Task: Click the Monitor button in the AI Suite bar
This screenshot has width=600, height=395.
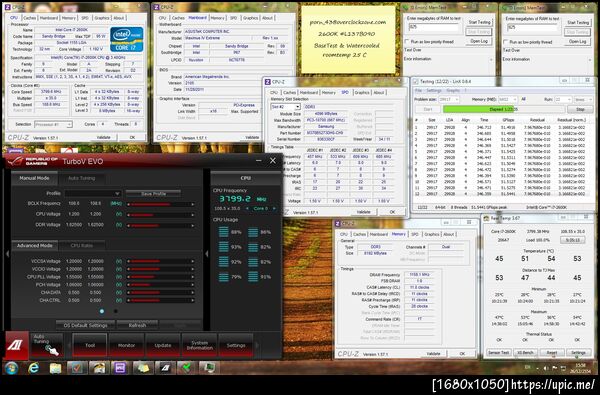Action: coord(126,345)
